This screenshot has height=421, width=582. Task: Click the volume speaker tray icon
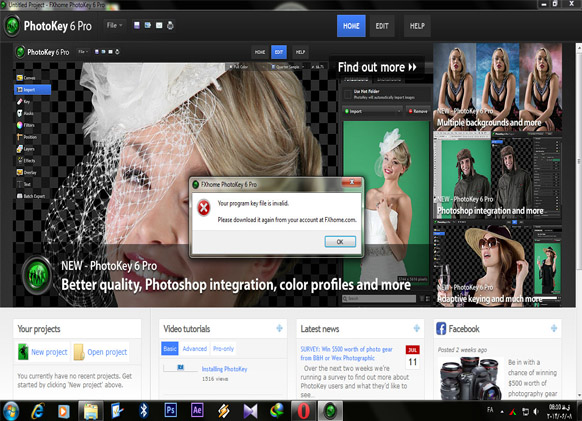[x=536, y=411]
